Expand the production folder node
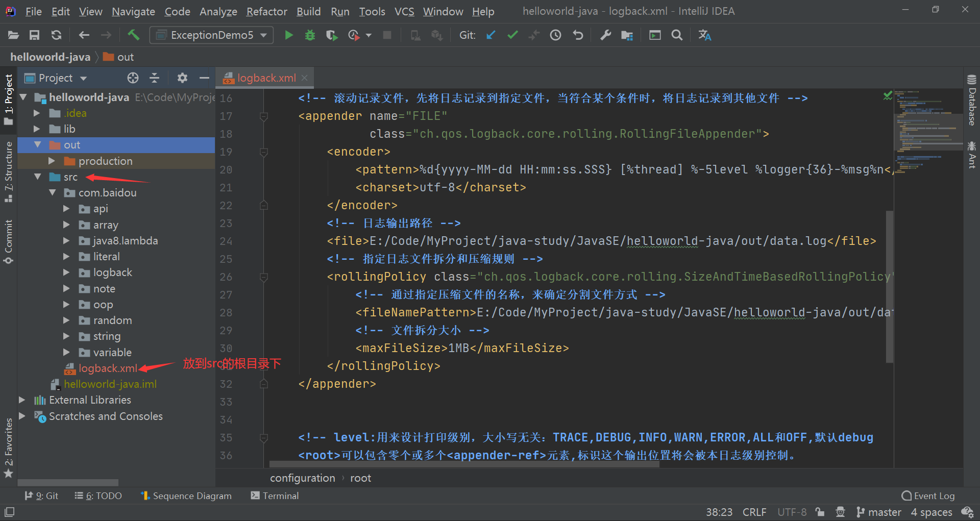Image resolution: width=980 pixels, height=521 pixels. coord(52,161)
